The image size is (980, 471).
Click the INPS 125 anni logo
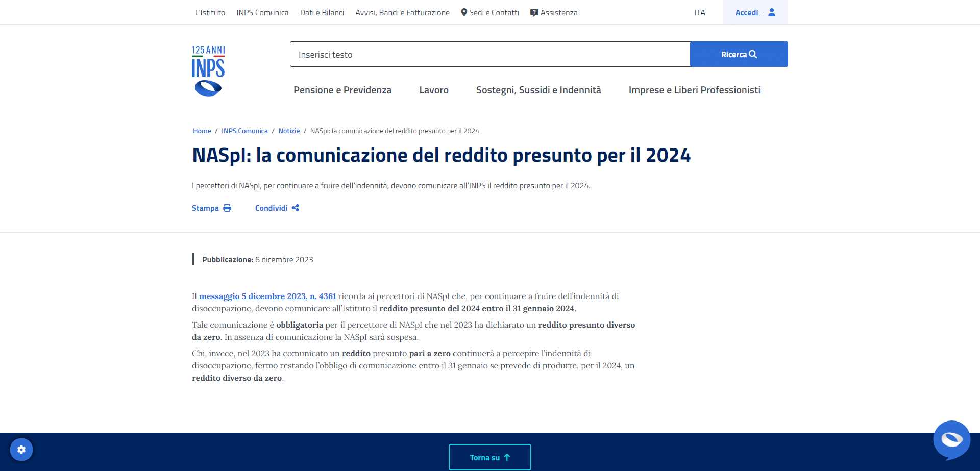[x=208, y=71]
